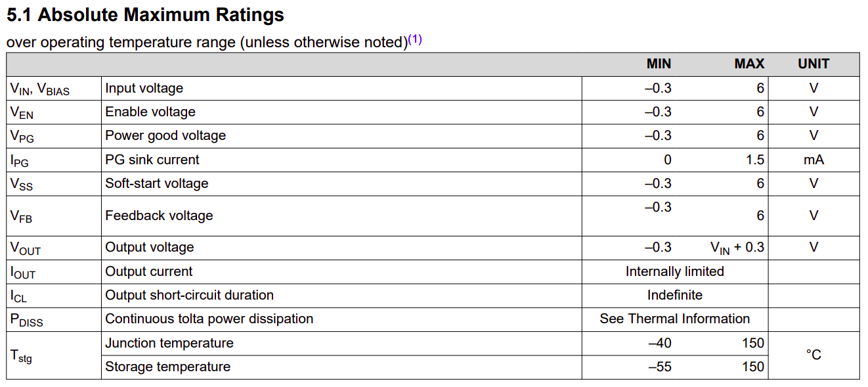Select the "VIN + 0.3" max output voltage value
Image resolution: width=868 pixels, height=387 pixels.
(x=737, y=248)
